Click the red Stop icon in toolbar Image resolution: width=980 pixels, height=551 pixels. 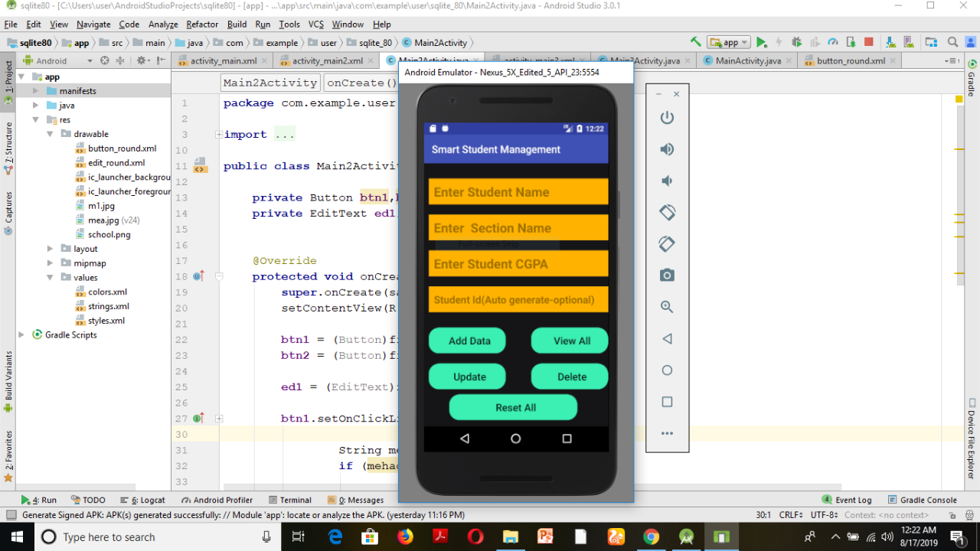click(x=868, y=43)
